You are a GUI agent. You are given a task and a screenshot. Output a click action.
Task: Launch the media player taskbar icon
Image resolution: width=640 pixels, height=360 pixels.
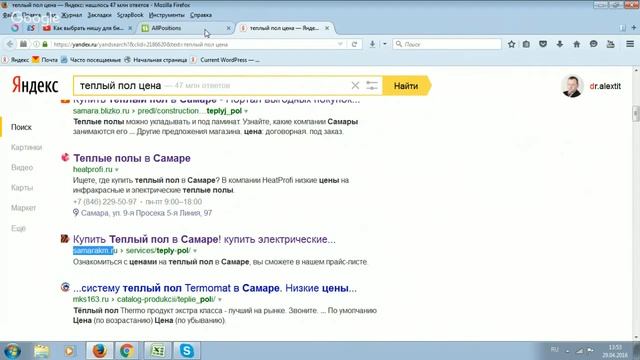click(69, 351)
